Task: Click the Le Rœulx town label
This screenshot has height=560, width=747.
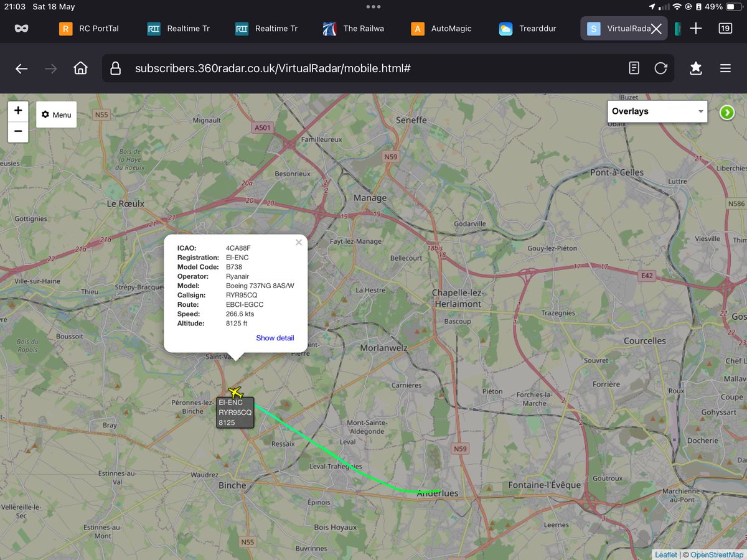Action: [126, 203]
